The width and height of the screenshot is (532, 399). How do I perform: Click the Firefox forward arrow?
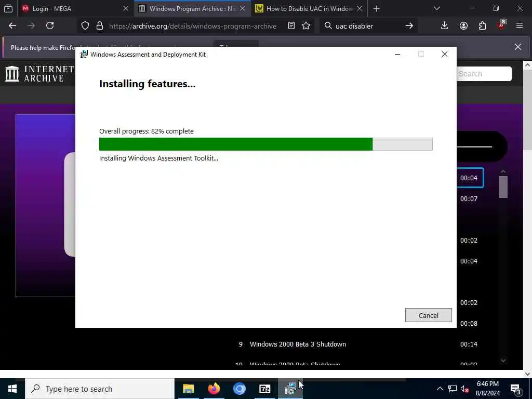point(31,26)
